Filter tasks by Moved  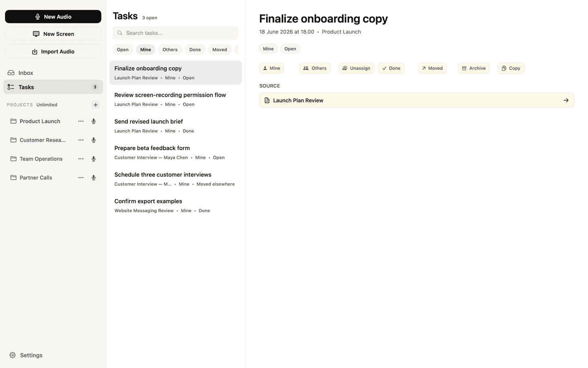[x=220, y=49]
